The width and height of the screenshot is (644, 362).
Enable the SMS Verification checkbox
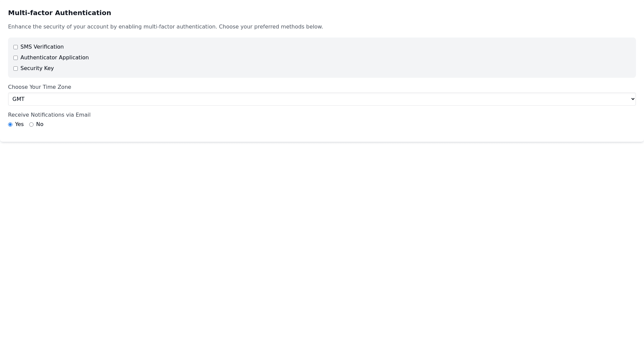pyautogui.click(x=15, y=47)
